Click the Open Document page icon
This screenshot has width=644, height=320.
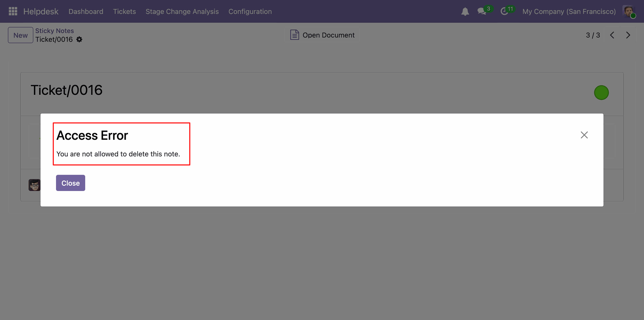(294, 35)
